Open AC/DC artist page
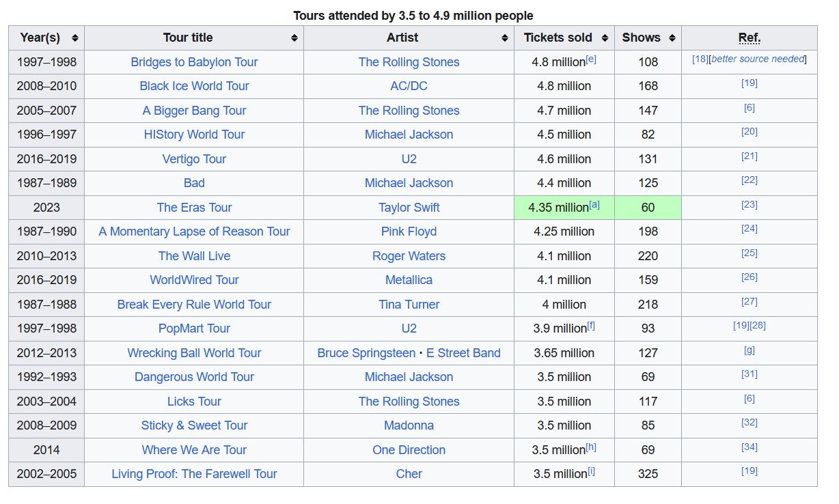Image resolution: width=839 pixels, height=504 pixels. pos(409,86)
